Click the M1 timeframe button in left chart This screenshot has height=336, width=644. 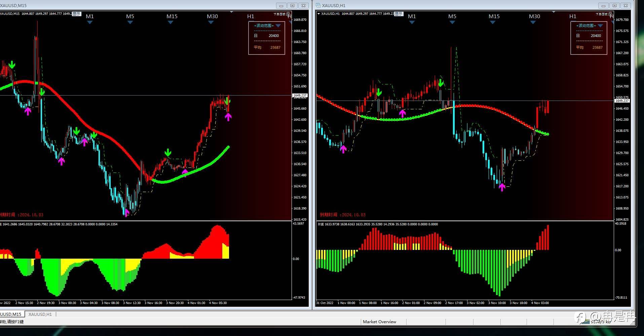point(89,16)
